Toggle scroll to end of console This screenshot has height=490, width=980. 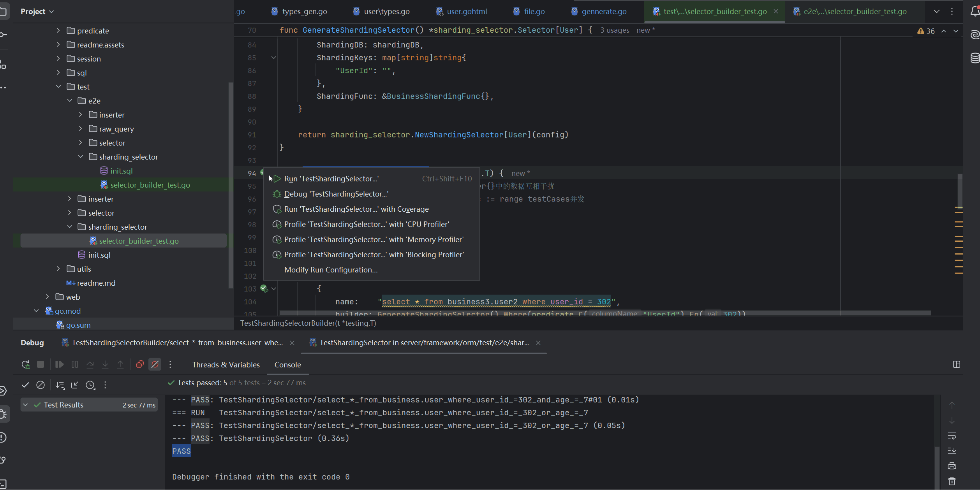point(952,451)
